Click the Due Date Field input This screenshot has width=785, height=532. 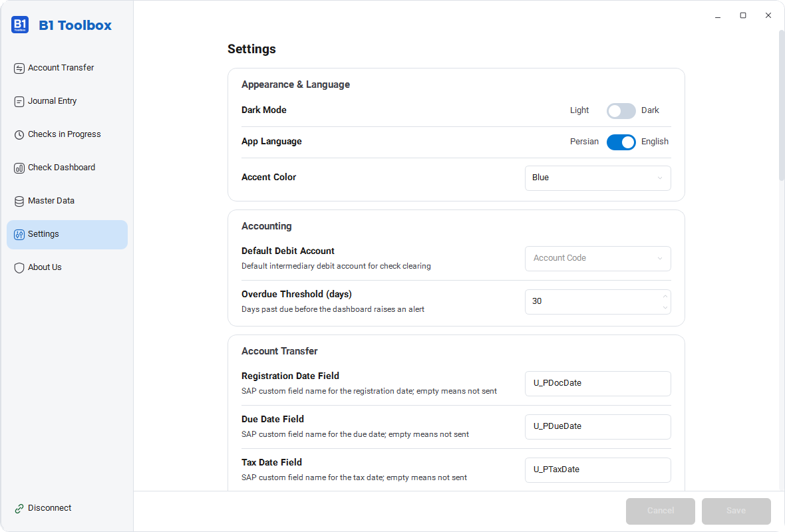(x=598, y=427)
